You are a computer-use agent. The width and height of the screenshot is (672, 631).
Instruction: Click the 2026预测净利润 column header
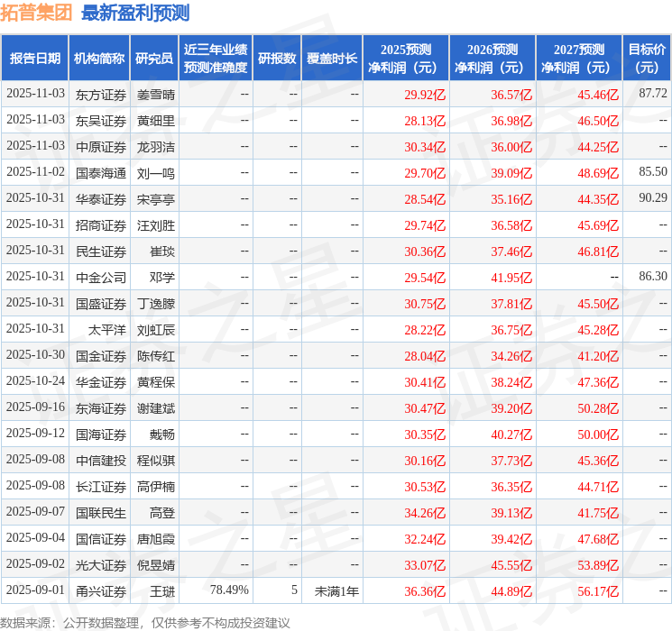pos(492,58)
